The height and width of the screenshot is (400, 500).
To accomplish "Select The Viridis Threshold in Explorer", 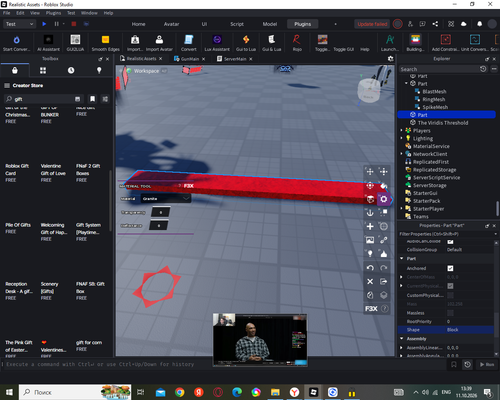I will tap(443, 123).
